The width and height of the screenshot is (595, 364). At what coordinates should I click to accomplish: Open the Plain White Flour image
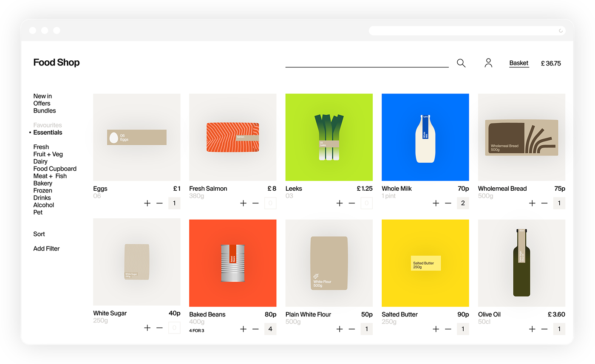[329, 263]
